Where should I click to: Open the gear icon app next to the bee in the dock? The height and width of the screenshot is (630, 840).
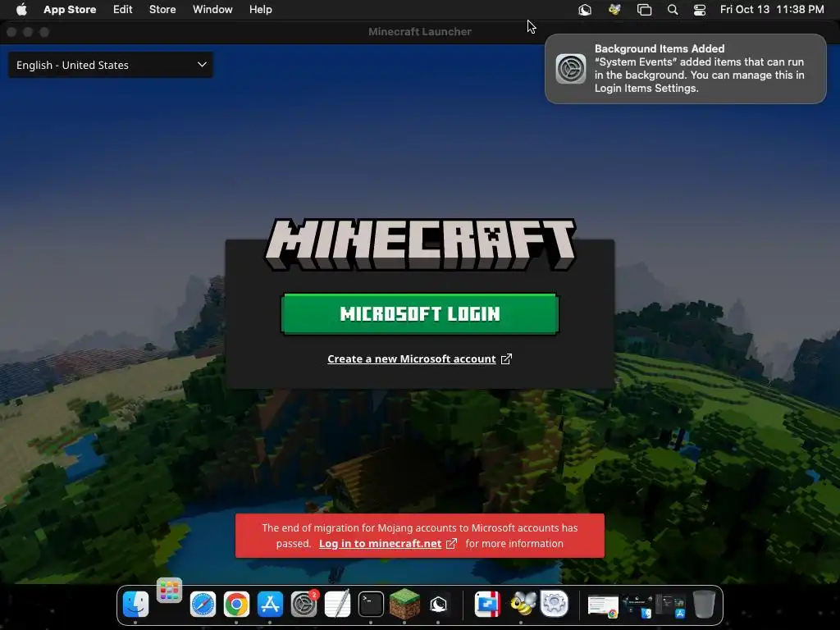[554, 605]
